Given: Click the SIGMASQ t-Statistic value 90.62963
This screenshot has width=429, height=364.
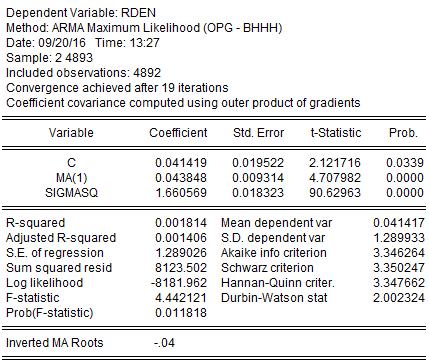Looking at the screenshot, I should [x=335, y=193].
